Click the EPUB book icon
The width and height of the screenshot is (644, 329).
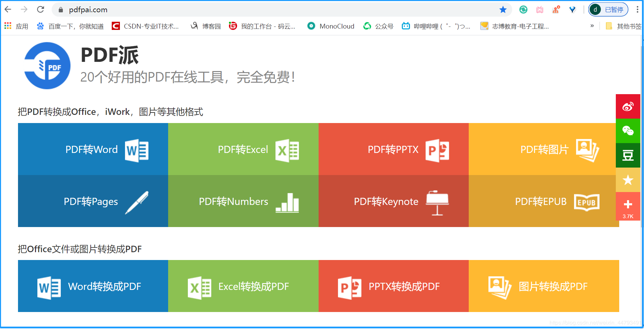[587, 203]
